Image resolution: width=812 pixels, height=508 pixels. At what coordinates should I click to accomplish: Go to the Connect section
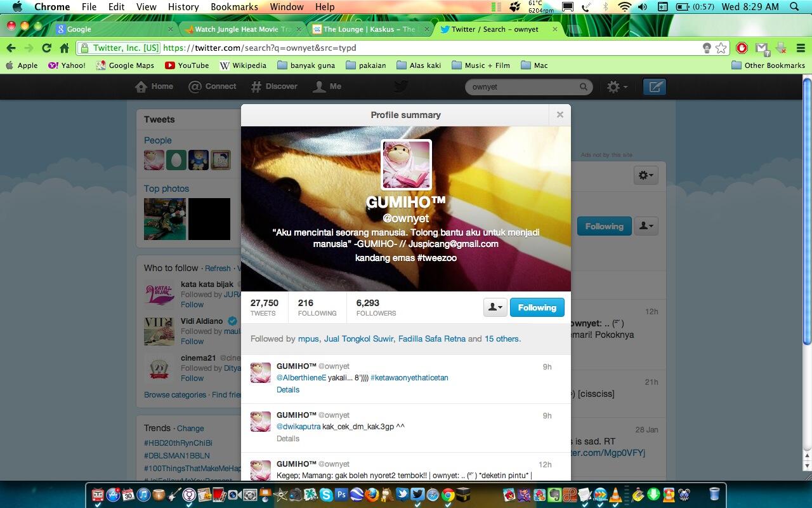click(213, 86)
